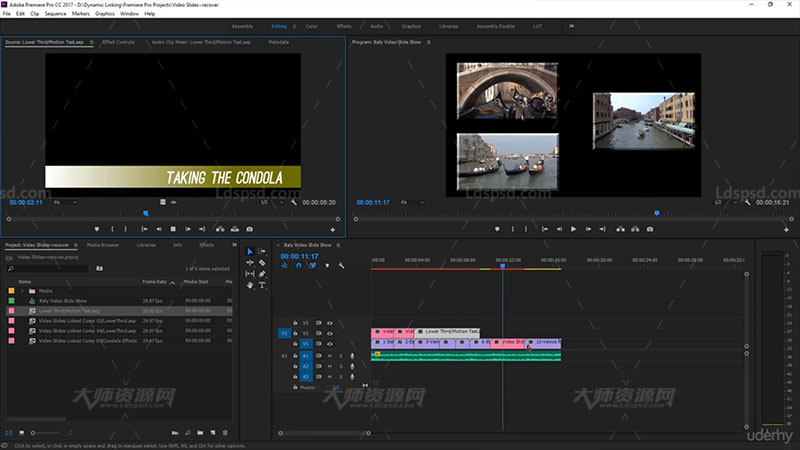Click Mark Out in Source monitor
The image size is (800, 450).
[126, 230]
